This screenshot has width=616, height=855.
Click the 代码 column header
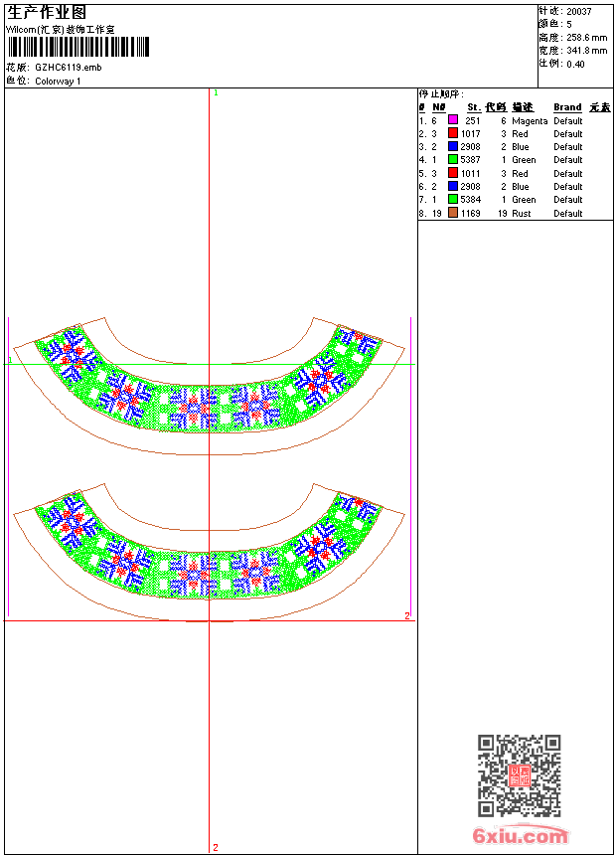tap(496, 107)
